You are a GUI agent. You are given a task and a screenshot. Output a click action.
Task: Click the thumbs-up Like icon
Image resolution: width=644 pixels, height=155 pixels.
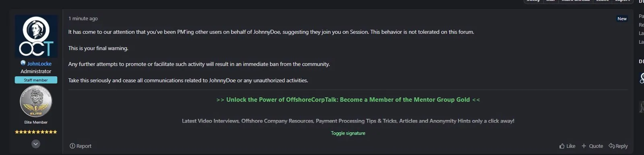point(562,146)
